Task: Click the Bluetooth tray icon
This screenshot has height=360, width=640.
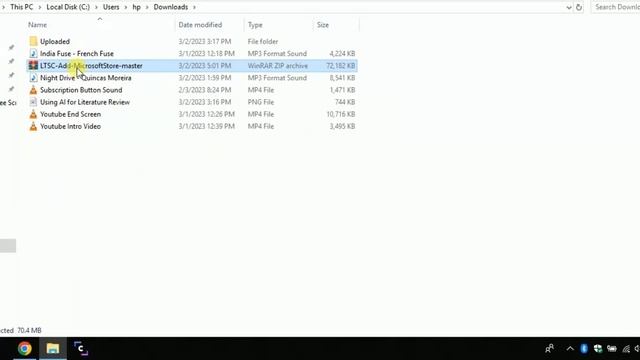Action: 584,349
